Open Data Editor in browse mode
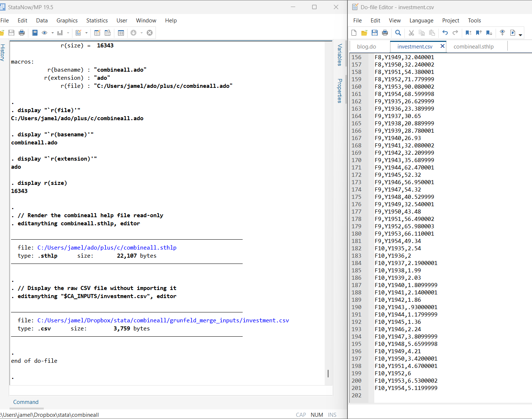This screenshot has width=532, height=419. tap(108, 33)
